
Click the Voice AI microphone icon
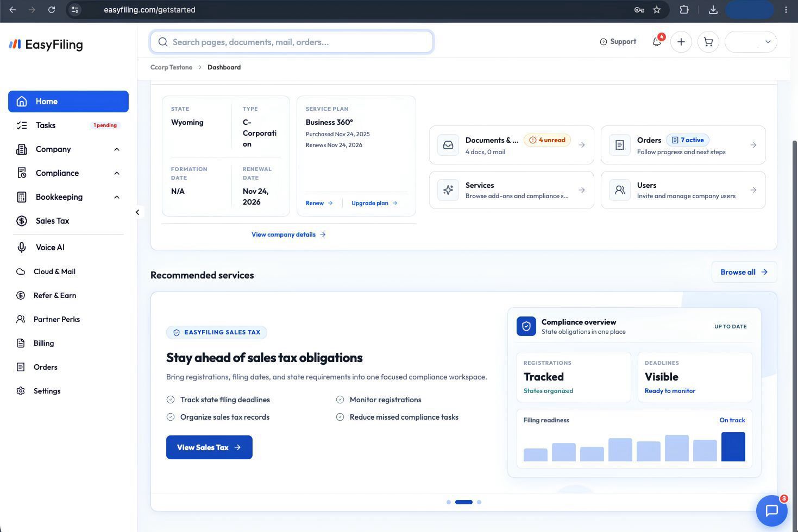pos(22,248)
